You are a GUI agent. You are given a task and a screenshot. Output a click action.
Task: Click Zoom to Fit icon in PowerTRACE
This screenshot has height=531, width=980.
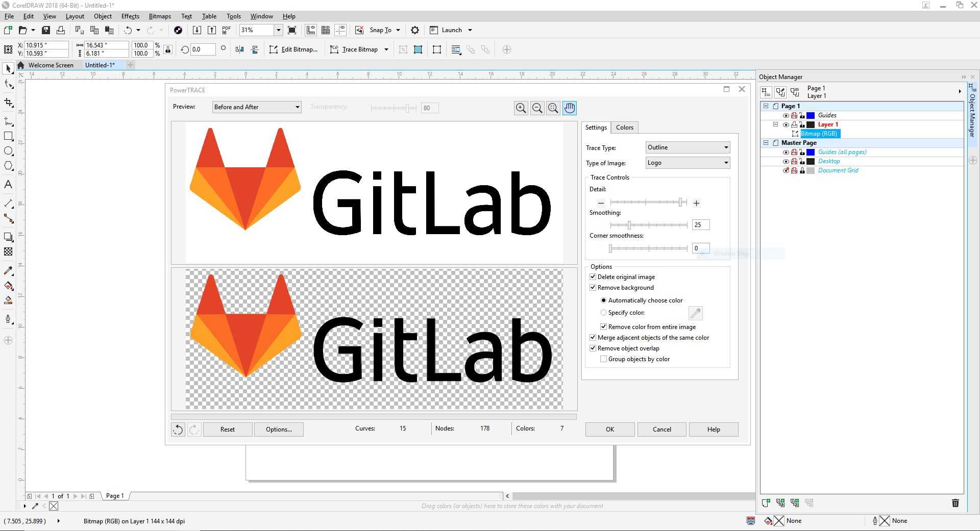553,108
